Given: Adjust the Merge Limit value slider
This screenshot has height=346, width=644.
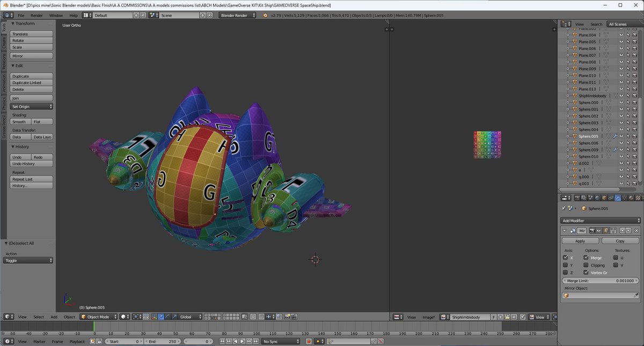Looking at the screenshot, I should [601, 281].
